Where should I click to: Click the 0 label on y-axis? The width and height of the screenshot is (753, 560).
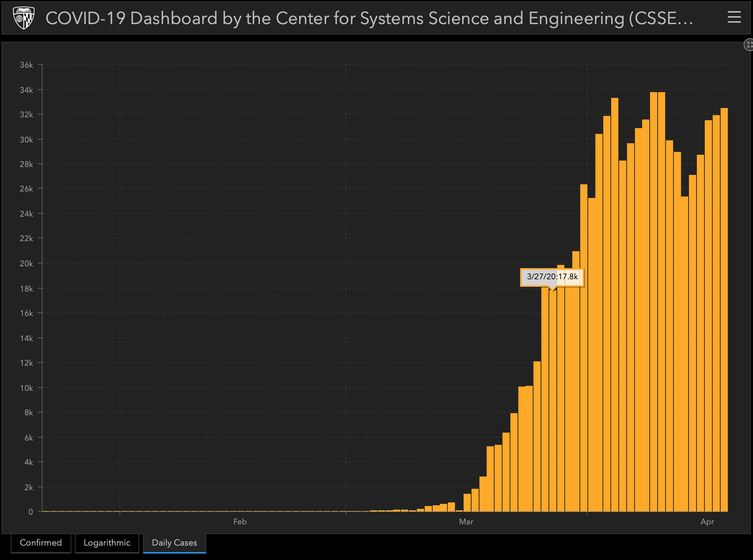point(31,512)
